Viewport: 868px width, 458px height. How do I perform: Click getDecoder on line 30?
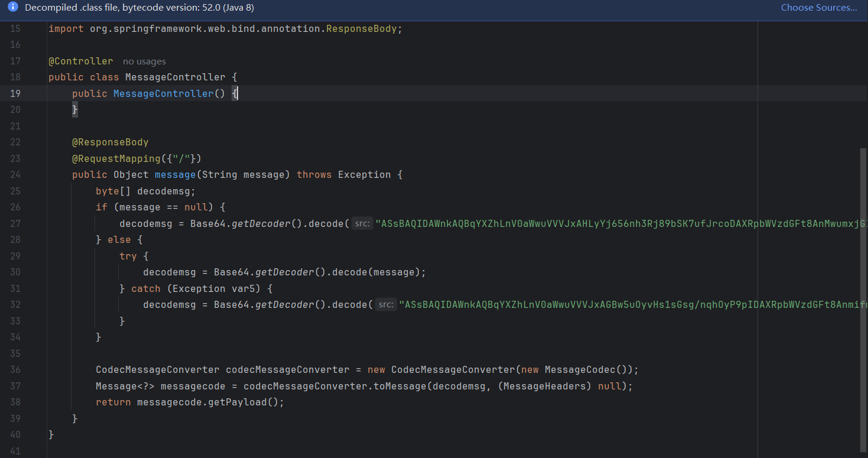click(x=284, y=272)
